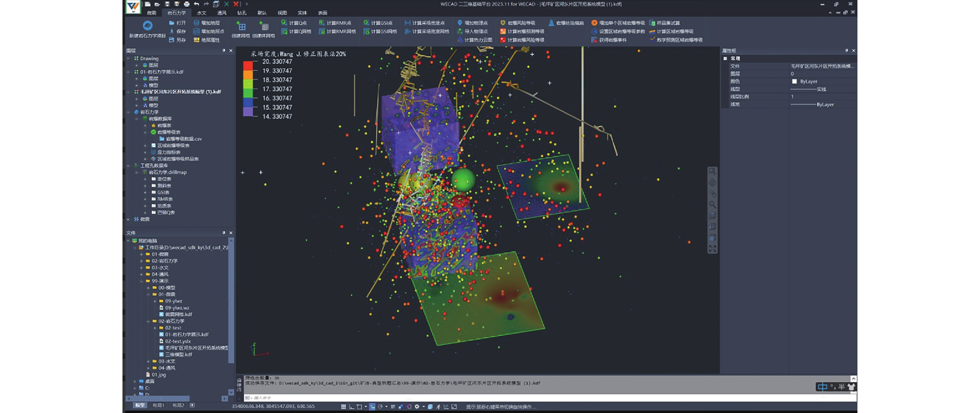This screenshot has height=413, width=980.
Task: Click the zoom magnifier in viewport toolbar
Action: tap(712, 205)
